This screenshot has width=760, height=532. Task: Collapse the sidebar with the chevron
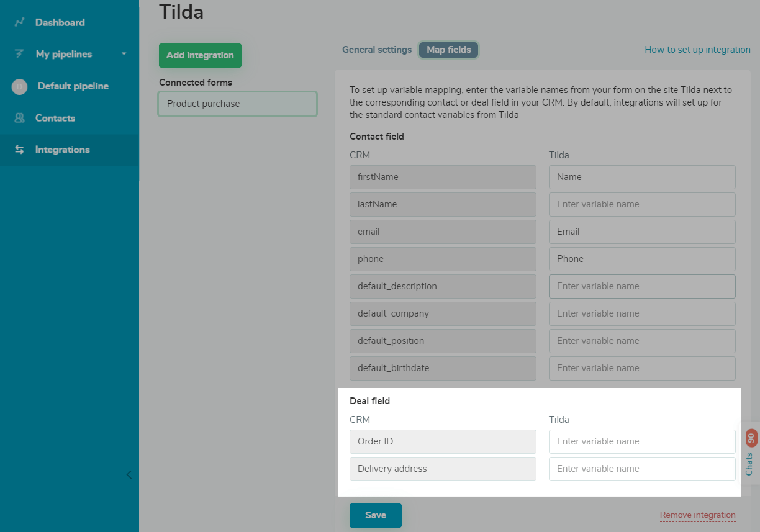(x=129, y=475)
